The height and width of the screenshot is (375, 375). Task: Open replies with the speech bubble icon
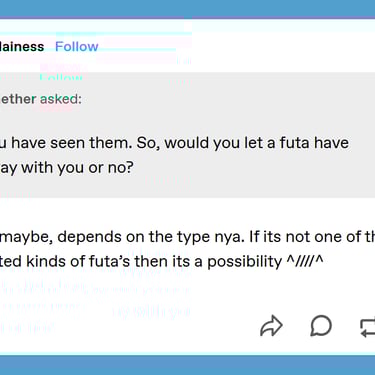(321, 325)
